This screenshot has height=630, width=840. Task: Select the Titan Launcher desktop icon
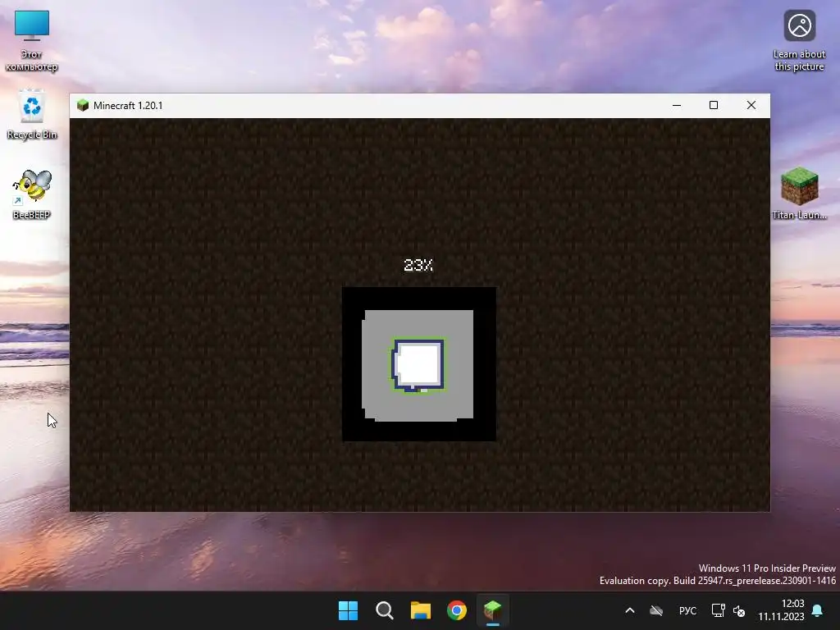799,193
